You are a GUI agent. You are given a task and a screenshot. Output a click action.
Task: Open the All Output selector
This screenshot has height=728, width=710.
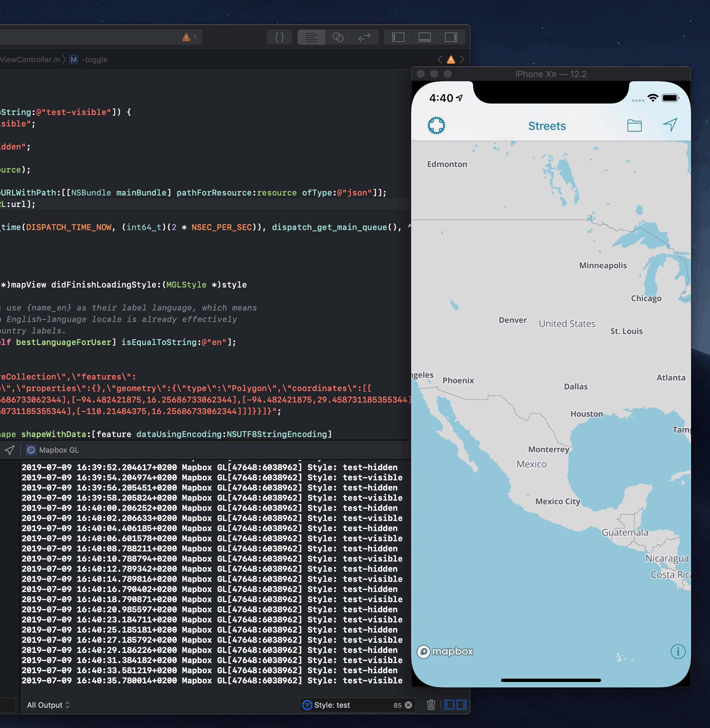pos(48,705)
